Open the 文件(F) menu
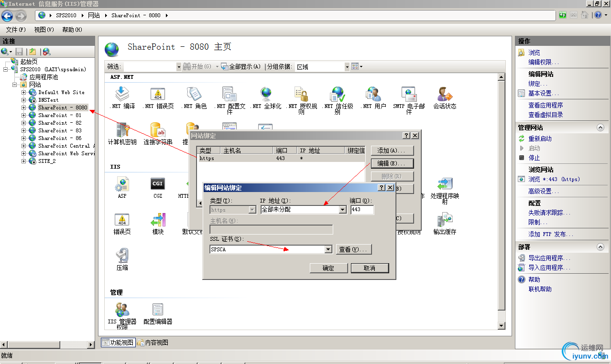Image resolution: width=611 pixels, height=364 pixels. tap(16, 30)
